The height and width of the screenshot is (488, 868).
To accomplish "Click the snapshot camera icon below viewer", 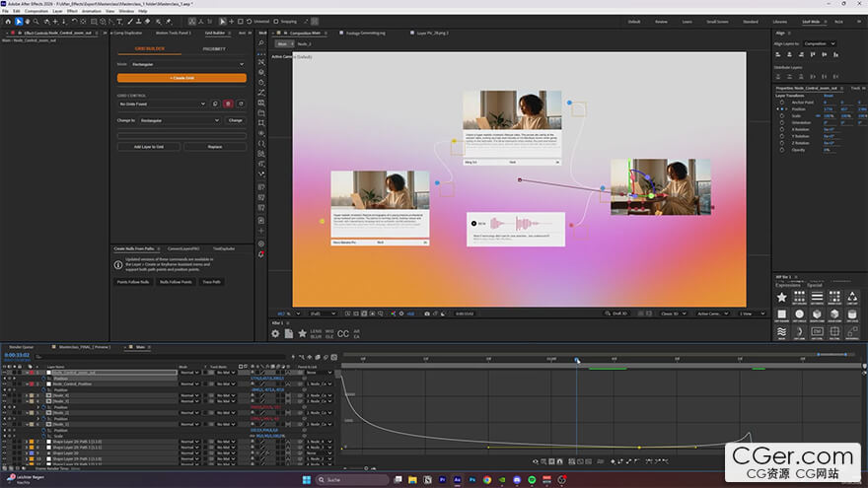I will [427, 314].
